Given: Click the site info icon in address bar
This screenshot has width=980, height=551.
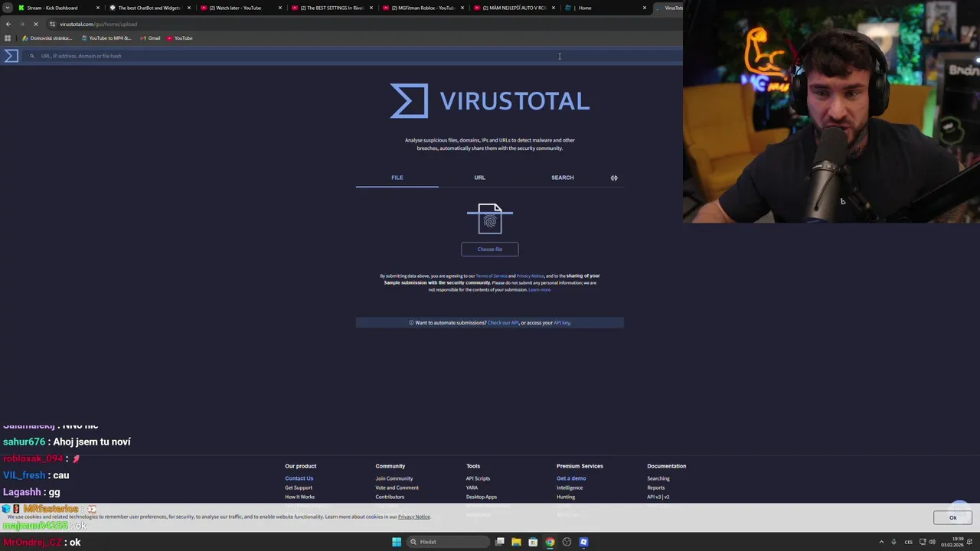Looking at the screenshot, I should click(52, 24).
